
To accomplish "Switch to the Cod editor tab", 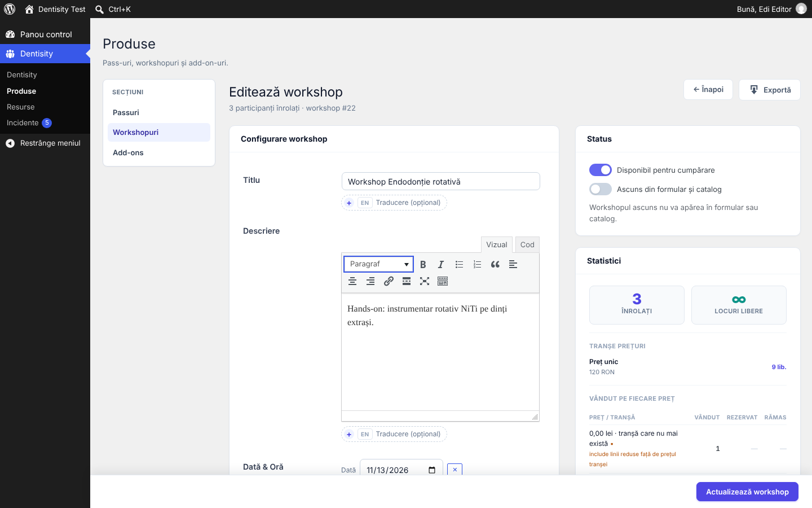I will tap(527, 244).
